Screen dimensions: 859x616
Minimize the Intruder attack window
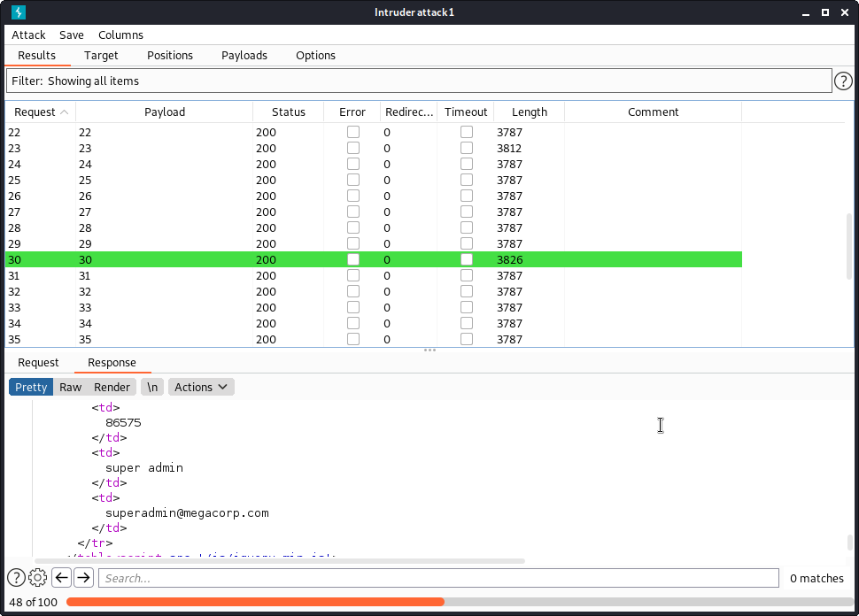point(805,12)
